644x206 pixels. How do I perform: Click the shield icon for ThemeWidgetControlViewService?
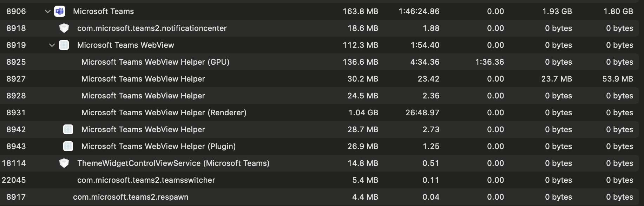tap(64, 163)
